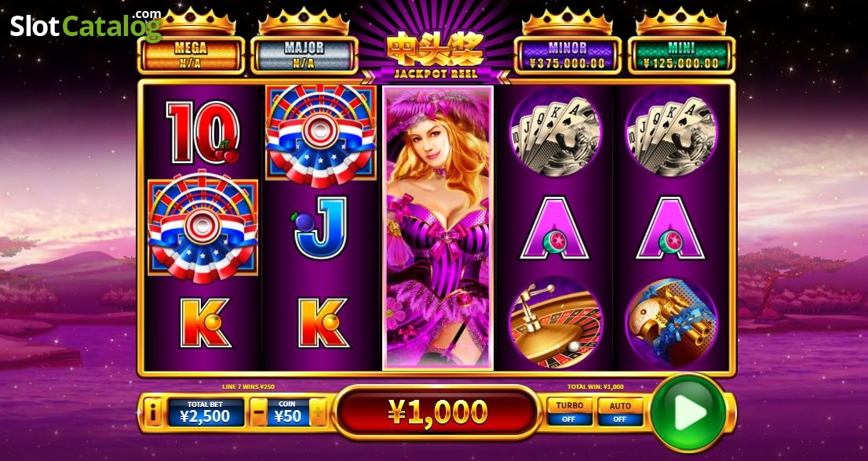Click the red 10 cherry symbol
This screenshot has width=868, height=461.
pyautogui.click(x=202, y=132)
